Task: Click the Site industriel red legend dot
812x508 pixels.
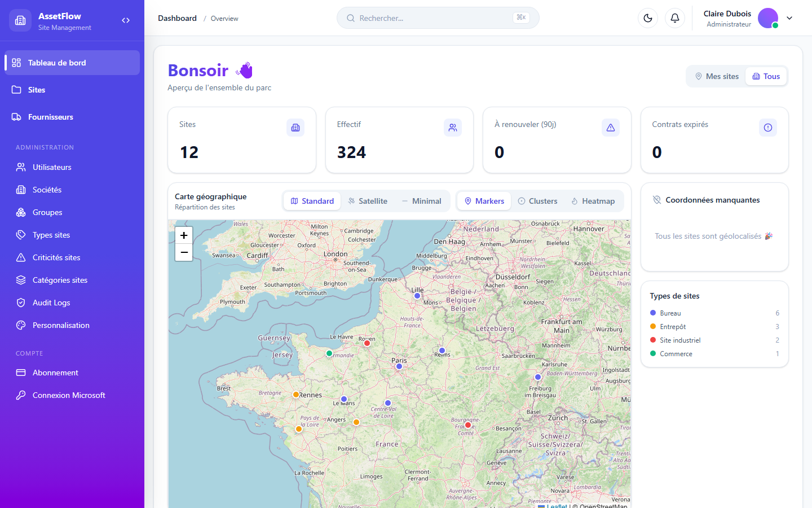Action: tap(653, 340)
